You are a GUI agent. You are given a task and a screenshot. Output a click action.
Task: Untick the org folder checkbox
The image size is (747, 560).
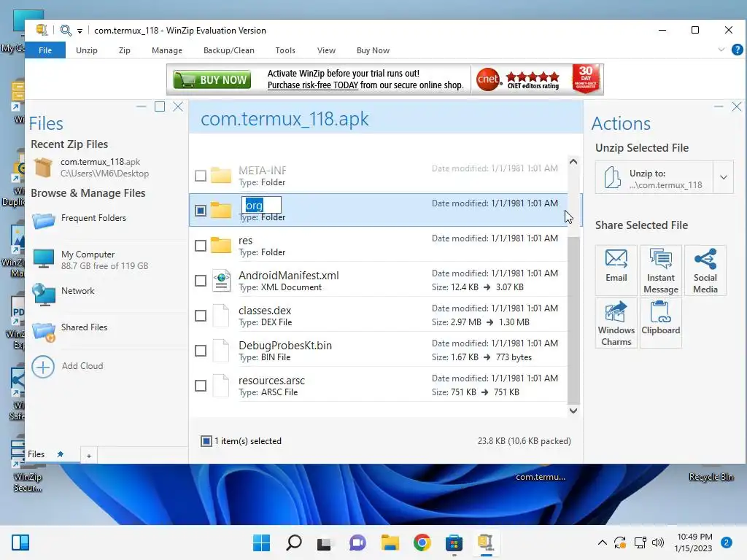tap(201, 211)
